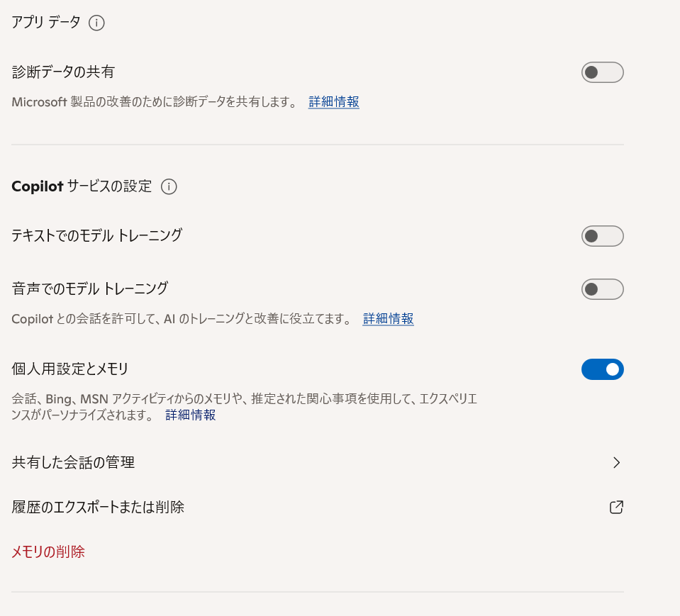
Task: Click the info icon beside アプリ データ
Action: 96,23
